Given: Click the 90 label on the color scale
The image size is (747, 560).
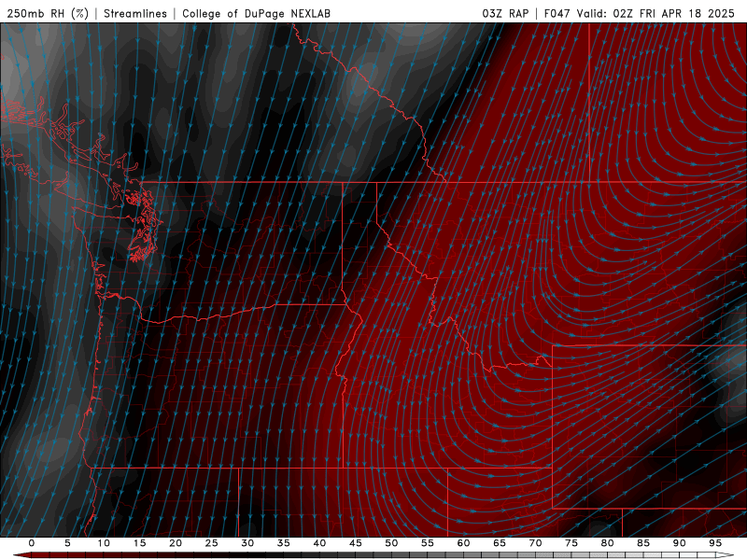Looking at the screenshot, I should point(680,543).
